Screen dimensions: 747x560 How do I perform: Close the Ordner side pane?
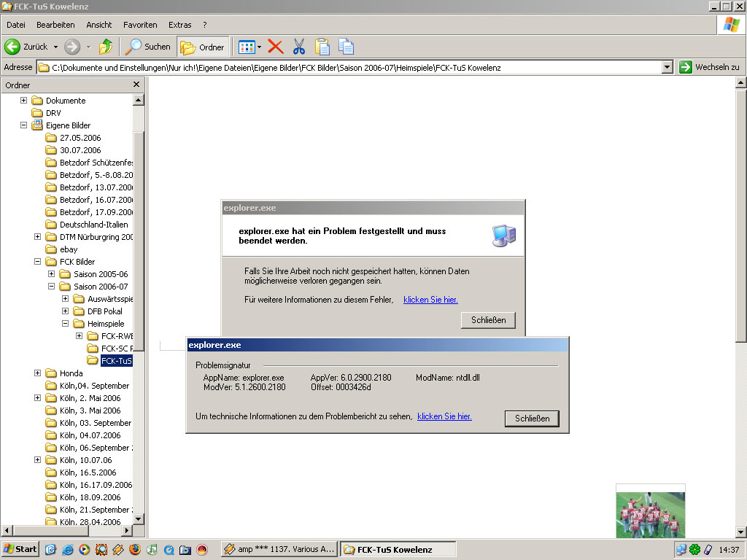pyautogui.click(x=136, y=85)
